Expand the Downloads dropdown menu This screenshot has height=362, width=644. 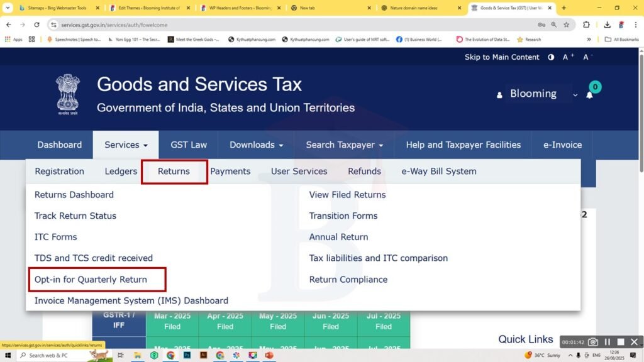[x=257, y=145]
